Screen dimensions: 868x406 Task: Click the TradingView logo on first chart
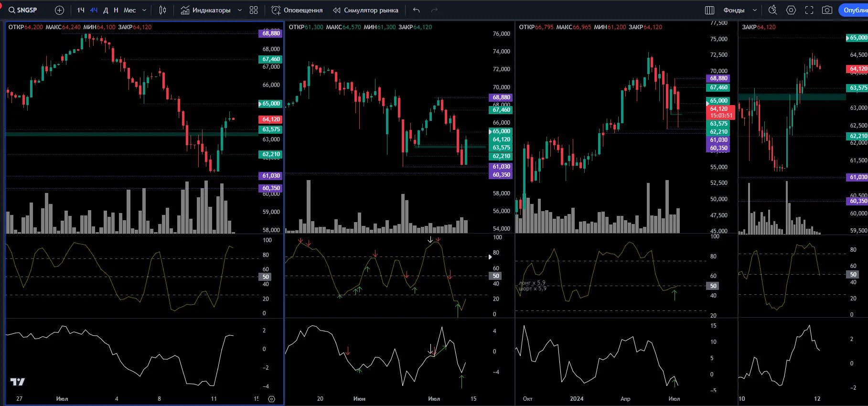(18, 382)
